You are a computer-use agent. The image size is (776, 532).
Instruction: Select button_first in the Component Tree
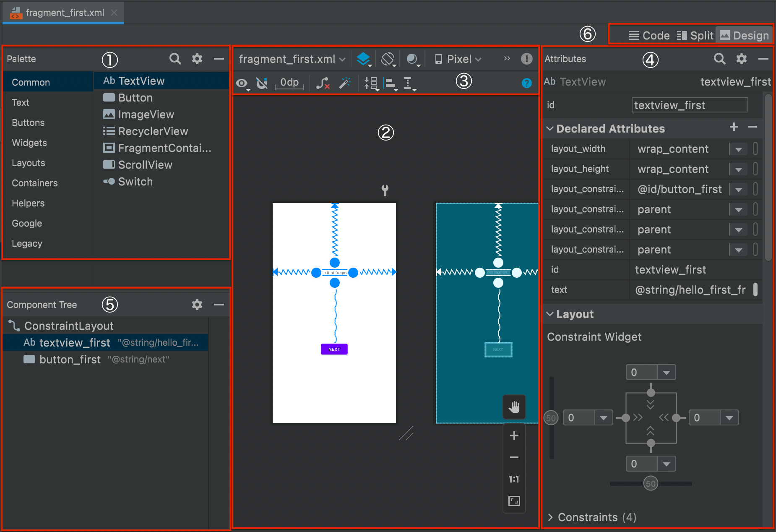coord(106,360)
